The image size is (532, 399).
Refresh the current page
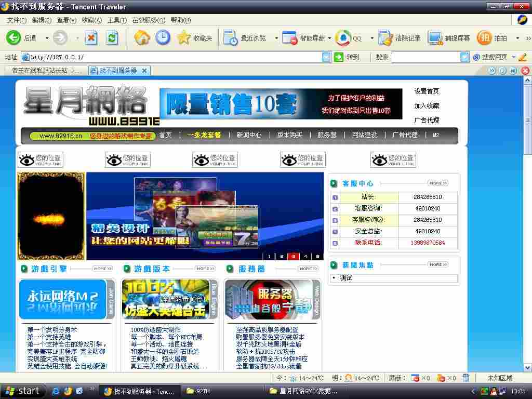(x=111, y=37)
